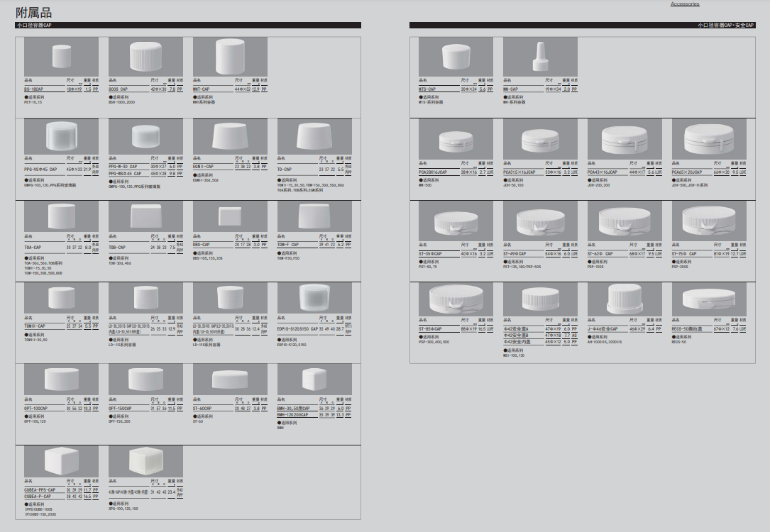
Task: Click the 小口径容器CAP・安全CAP header bar
Action: click(x=582, y=26)
